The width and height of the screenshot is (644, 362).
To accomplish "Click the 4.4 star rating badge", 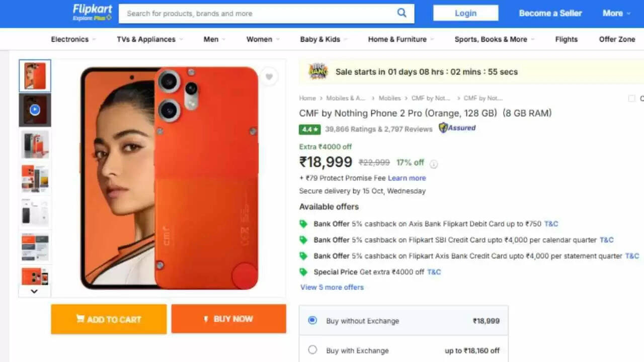I will pos(309,129).
